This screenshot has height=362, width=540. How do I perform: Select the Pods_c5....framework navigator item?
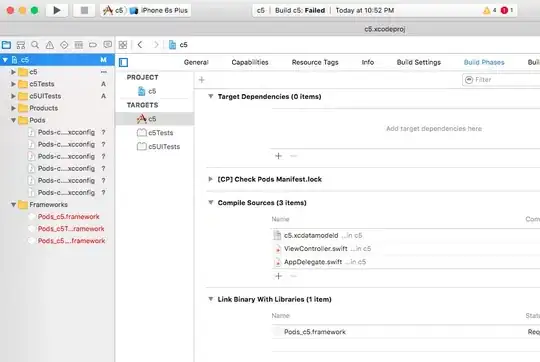click(71, 241)
